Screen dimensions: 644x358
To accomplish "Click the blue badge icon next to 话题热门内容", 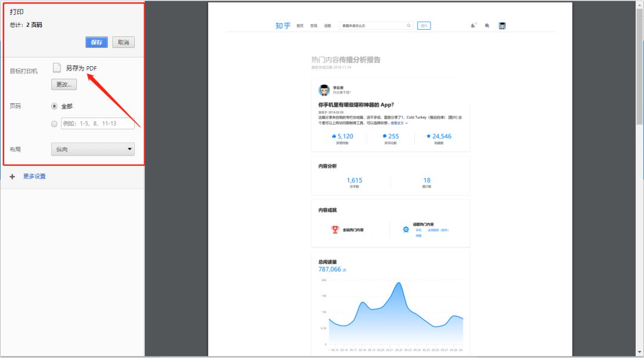I will [406, 229].
